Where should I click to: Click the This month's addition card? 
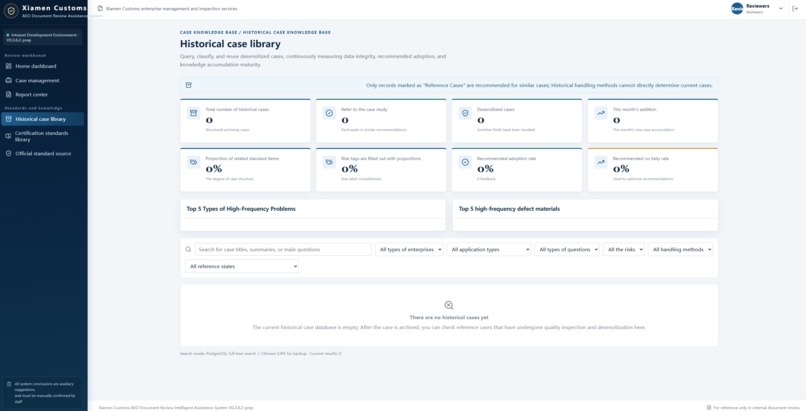click(653, 121)
